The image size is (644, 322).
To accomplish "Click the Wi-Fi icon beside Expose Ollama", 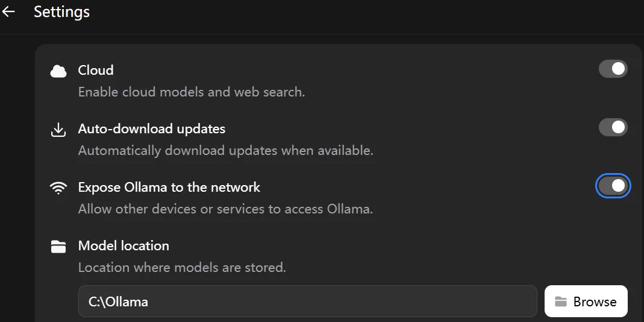I will coord(58,188).
